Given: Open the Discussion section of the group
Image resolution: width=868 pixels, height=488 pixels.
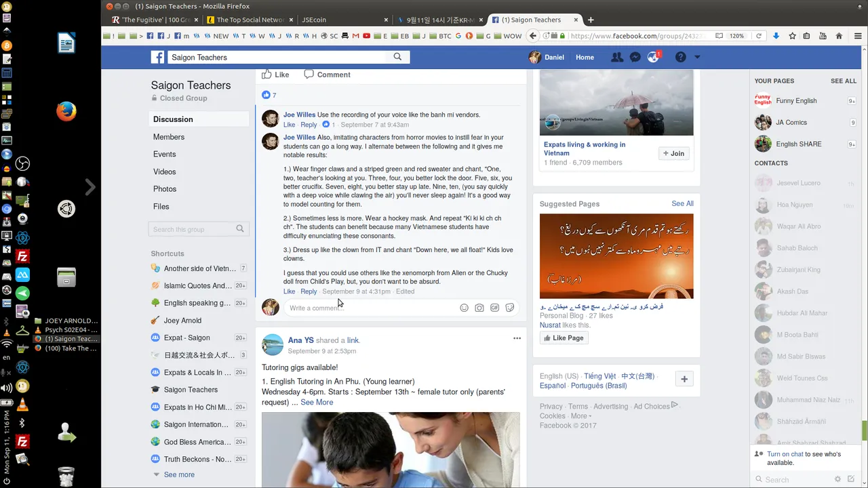Looking at the screenshot, I should pos(199,119).
